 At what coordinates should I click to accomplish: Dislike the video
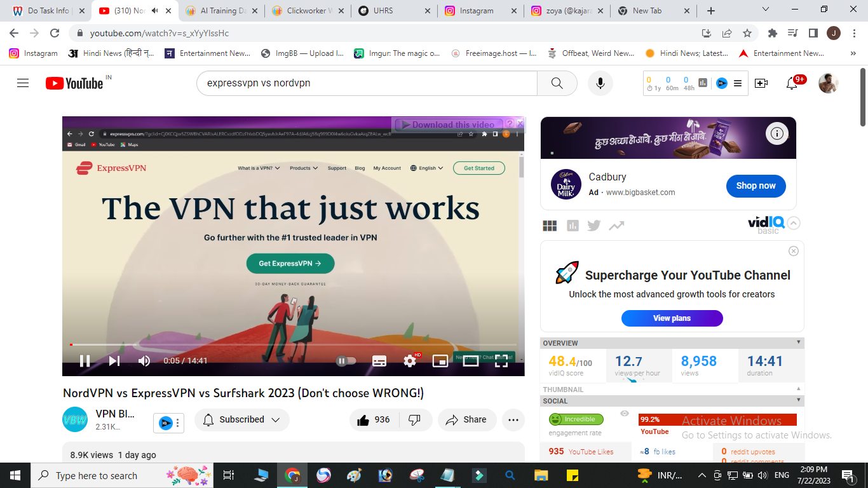(415, 420)
